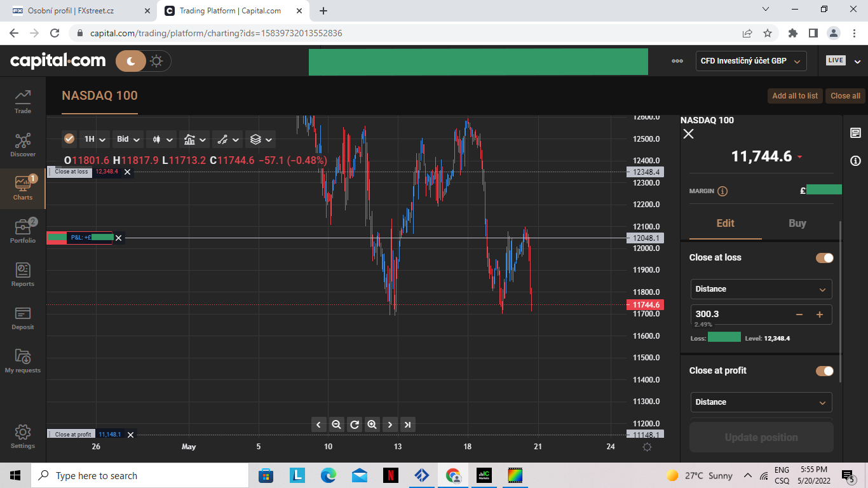Screen dimensions: 868x488
Task: Open the Charts sidebar section
Action: click(x=23, y=189)
